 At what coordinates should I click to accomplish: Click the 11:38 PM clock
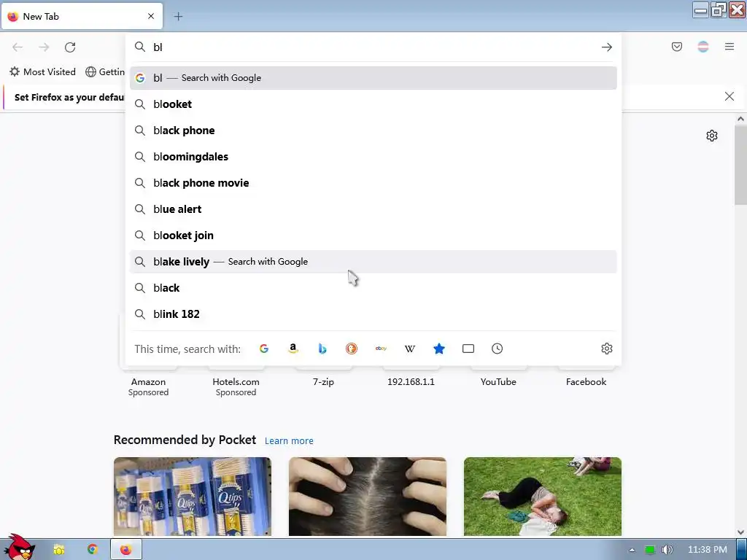point(708,550)
